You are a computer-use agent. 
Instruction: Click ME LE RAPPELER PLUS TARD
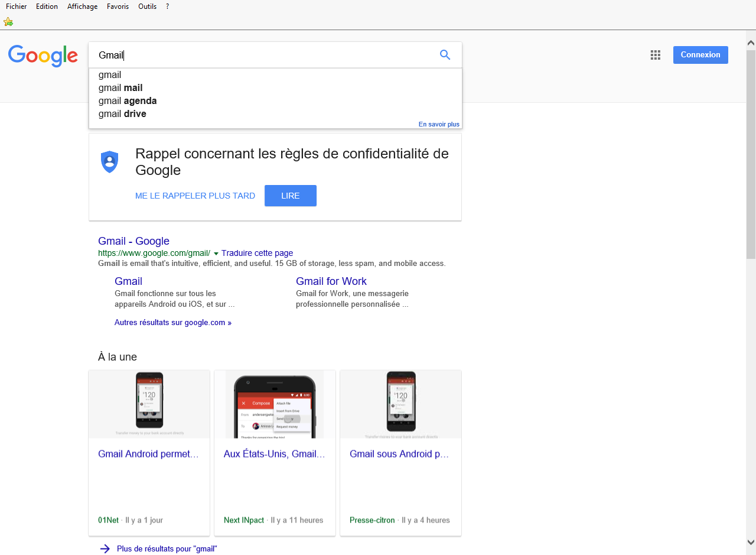(x=195, y=196)
